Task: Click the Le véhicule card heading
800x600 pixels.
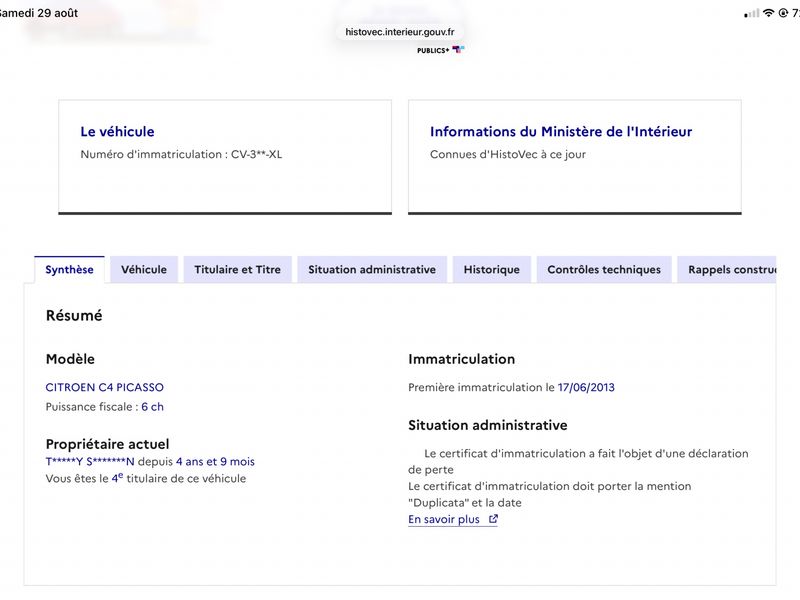Action: pyautogui.click(x=117, y=132)
